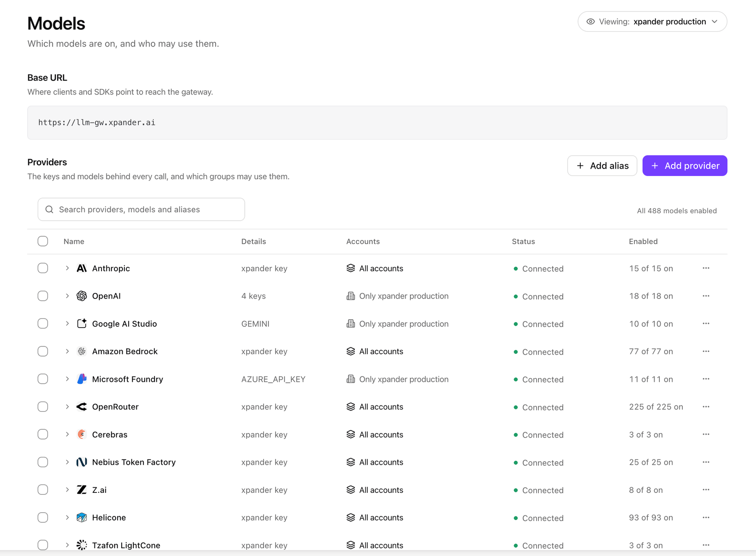The width and height of the screenshot is (756, 556).
Task: Check the Nebius Token Factory row checkbox
Action: point(43,462)
